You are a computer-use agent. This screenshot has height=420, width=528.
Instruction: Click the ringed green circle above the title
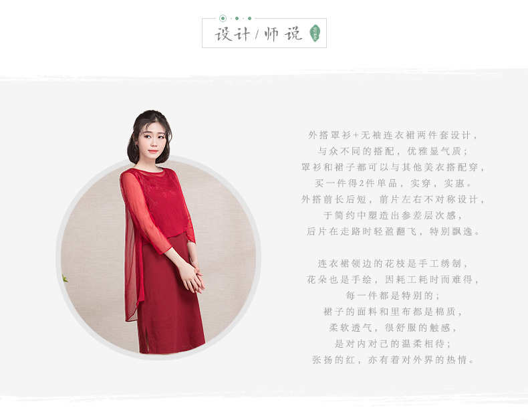tap(223, 18)
